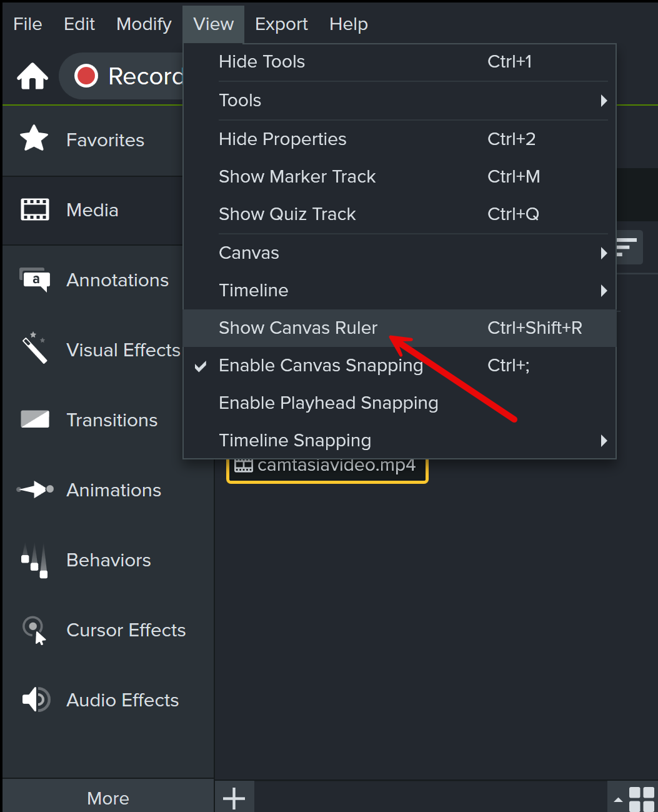Open Audio Effects speaker icon
This screenshot has width=658, height=812.
pyautogui.click(x=36, y=699)
